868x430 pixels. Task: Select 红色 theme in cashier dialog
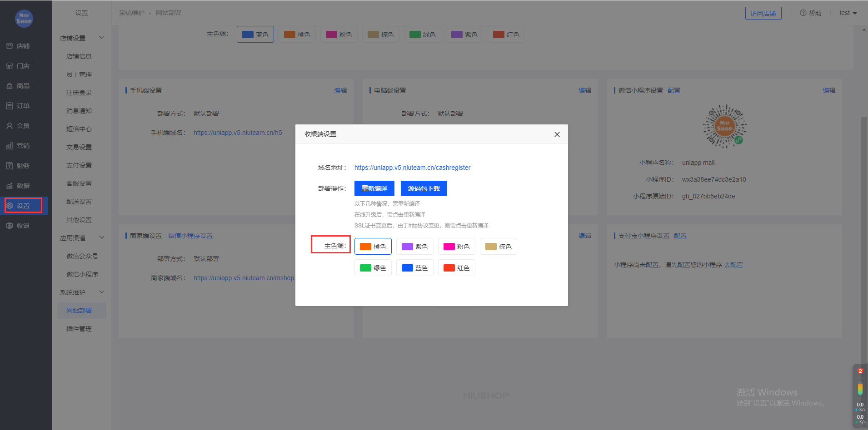pos(457,268)
